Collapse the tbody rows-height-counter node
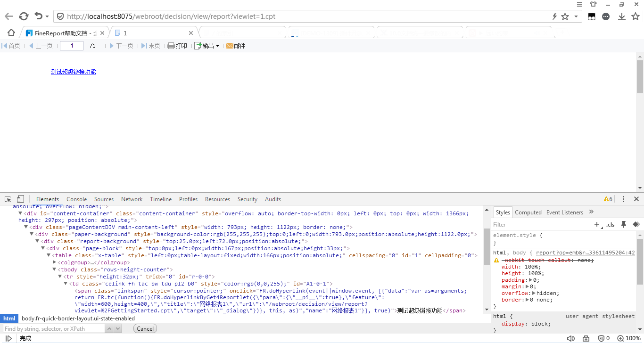Image resolution: width=644 pixels, height=343 pixels. click(x=55, y=269)
